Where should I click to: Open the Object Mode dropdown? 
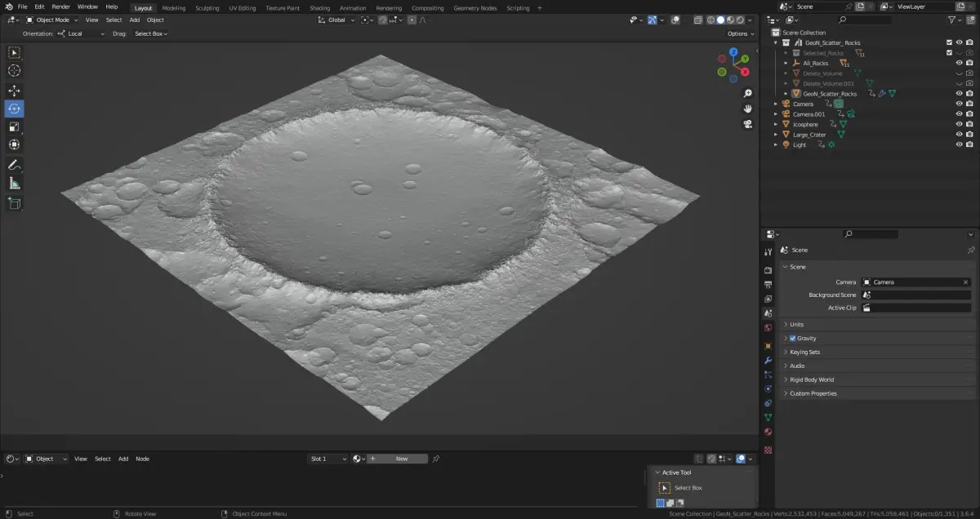pyautogui.click(x=52, y=20)
